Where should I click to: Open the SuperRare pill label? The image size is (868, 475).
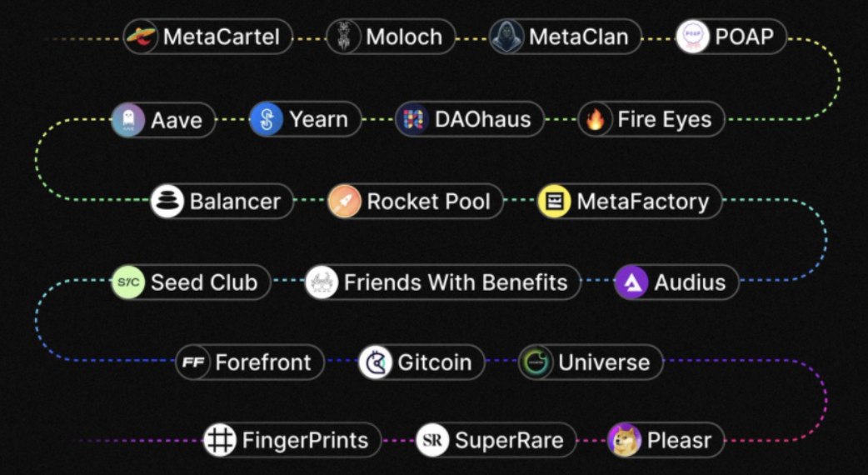pyautogui.click(x=496, y=441)
